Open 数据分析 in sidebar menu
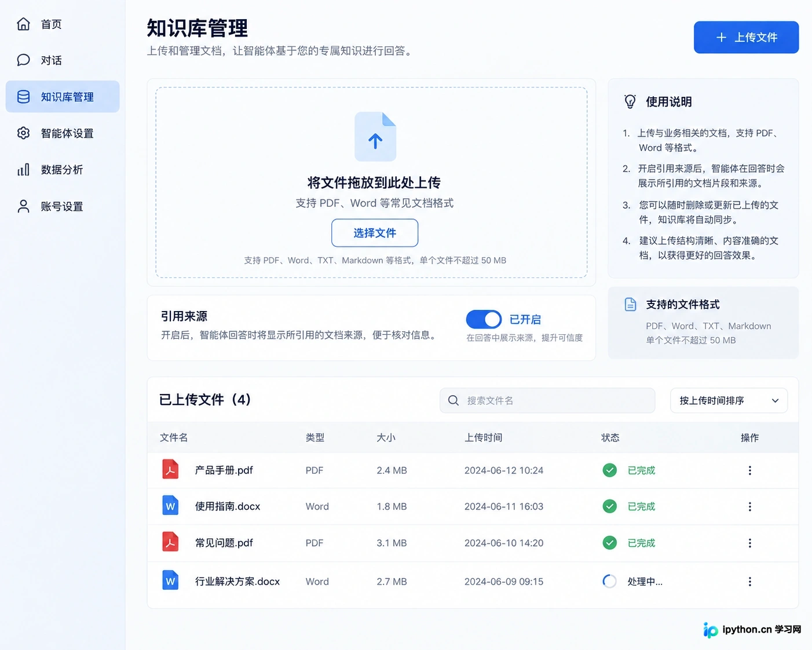 [x=63, y=170]
